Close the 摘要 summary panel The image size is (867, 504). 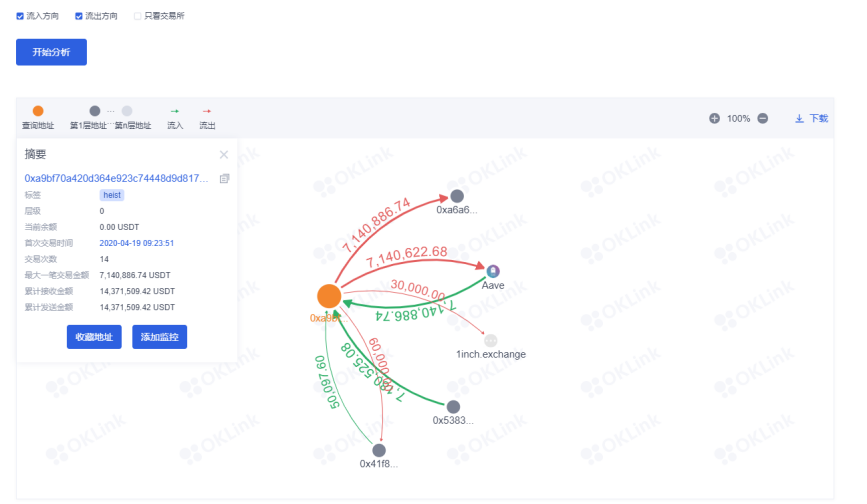[x=224, y=154]
